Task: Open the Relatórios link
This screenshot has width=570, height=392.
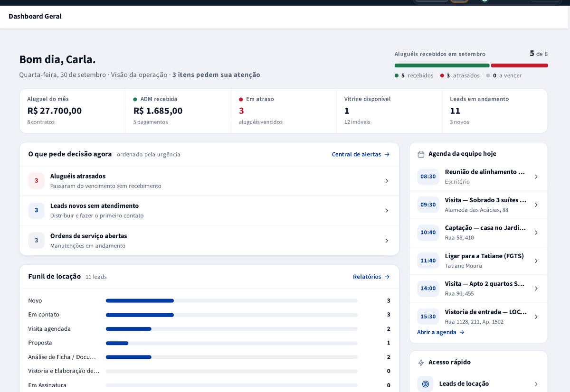Action: pyautogui.click(x=371, y=277)
